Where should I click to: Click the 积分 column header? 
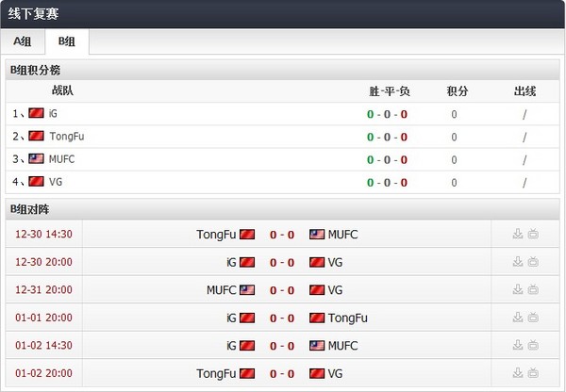pos(457,91)
